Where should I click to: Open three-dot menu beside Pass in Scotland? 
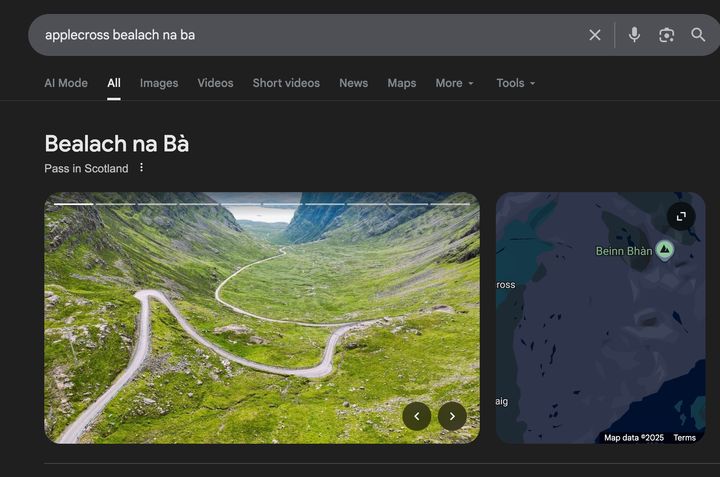pyautogui.click(x=141, y=168)
